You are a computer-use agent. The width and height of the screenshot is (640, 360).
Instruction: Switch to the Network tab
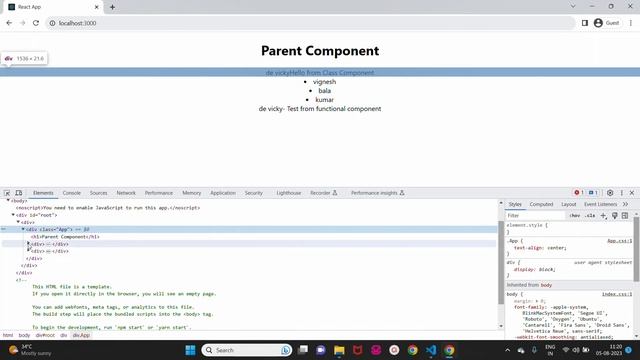pyautogui.click(x=126, y=193)
